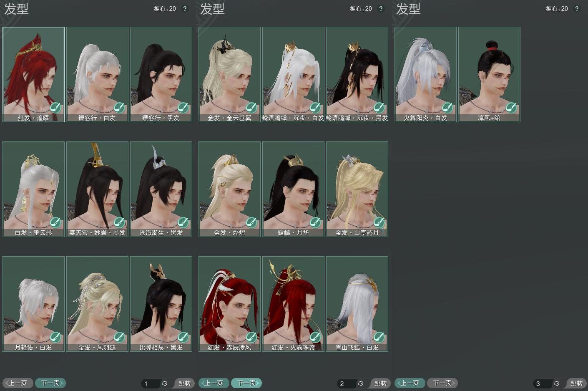The image size is (588, 391).
Task: Click 下一页 in the page 3 panel
Action: click(442, 383)
